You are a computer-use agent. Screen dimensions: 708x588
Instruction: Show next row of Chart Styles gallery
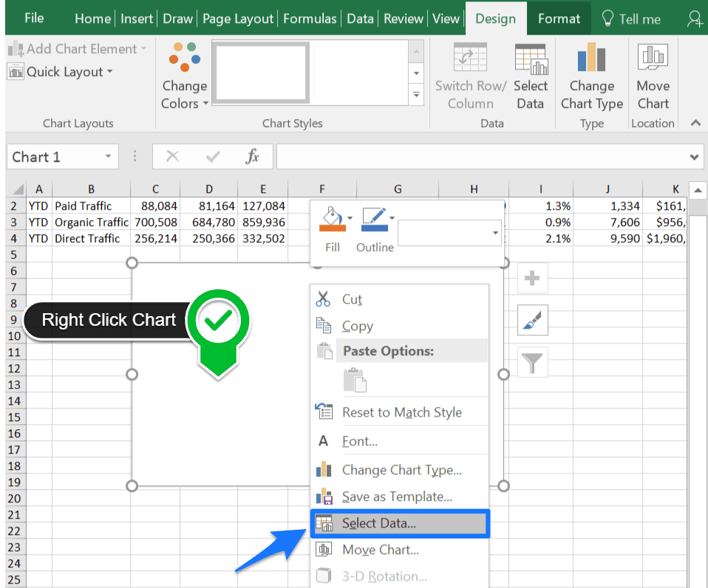pos(416,73)
